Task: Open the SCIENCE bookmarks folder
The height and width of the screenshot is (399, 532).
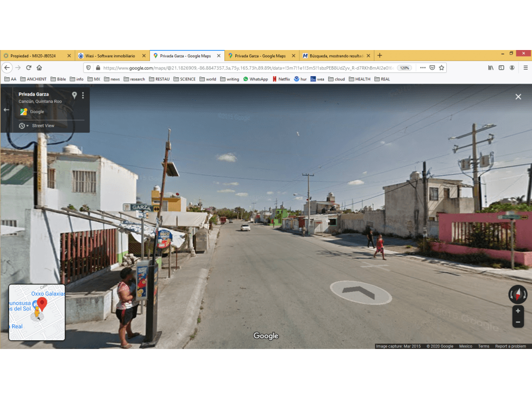Action: 185,79
